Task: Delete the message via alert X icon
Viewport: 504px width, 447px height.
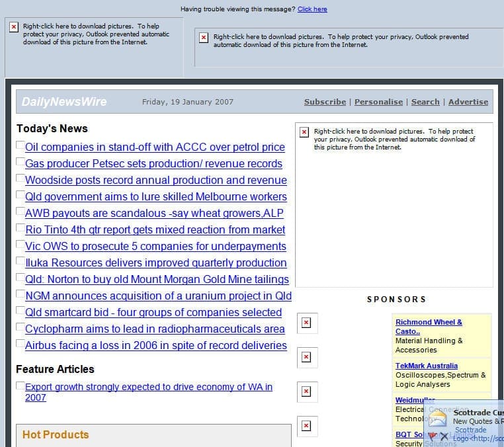Action: click(444, 436)
